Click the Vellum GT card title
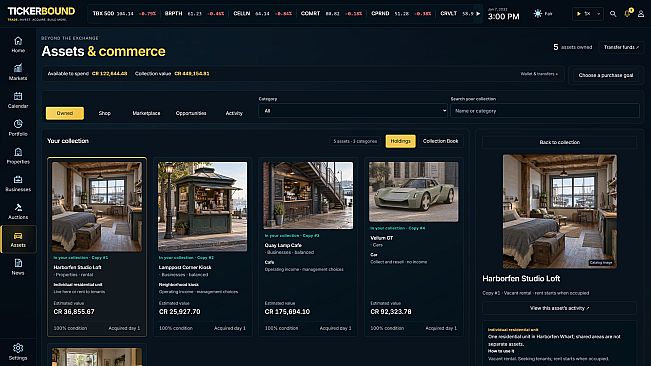The height and width of the screenshot is (366, 651). point(382,238)
